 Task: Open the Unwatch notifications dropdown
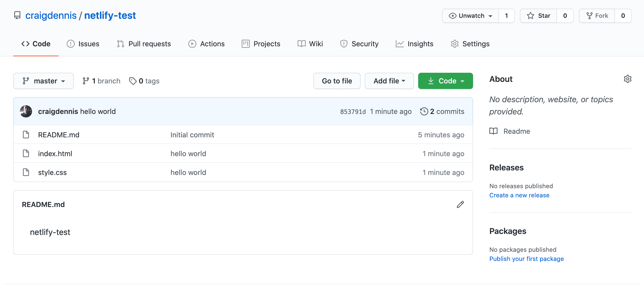pyautogui.click(x=471, y=16)
